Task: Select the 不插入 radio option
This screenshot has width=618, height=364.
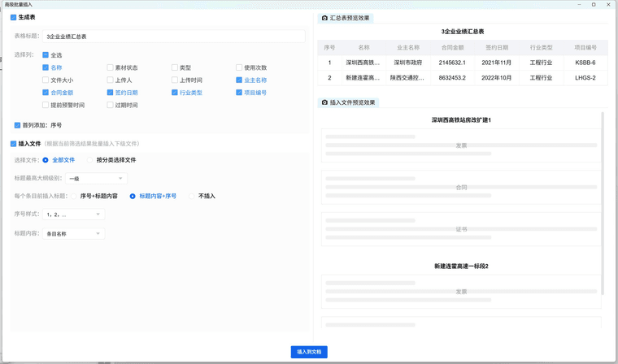Action: [192, 196]
